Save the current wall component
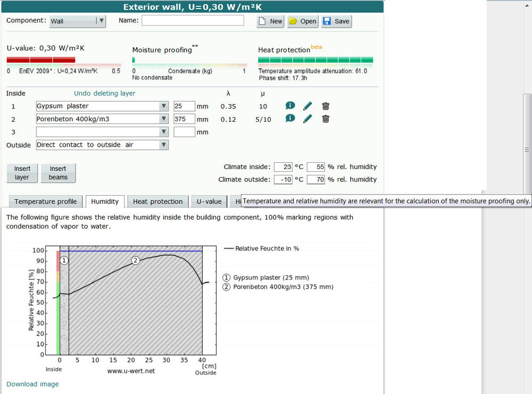 pyautogui.click(x=336, y=21)
